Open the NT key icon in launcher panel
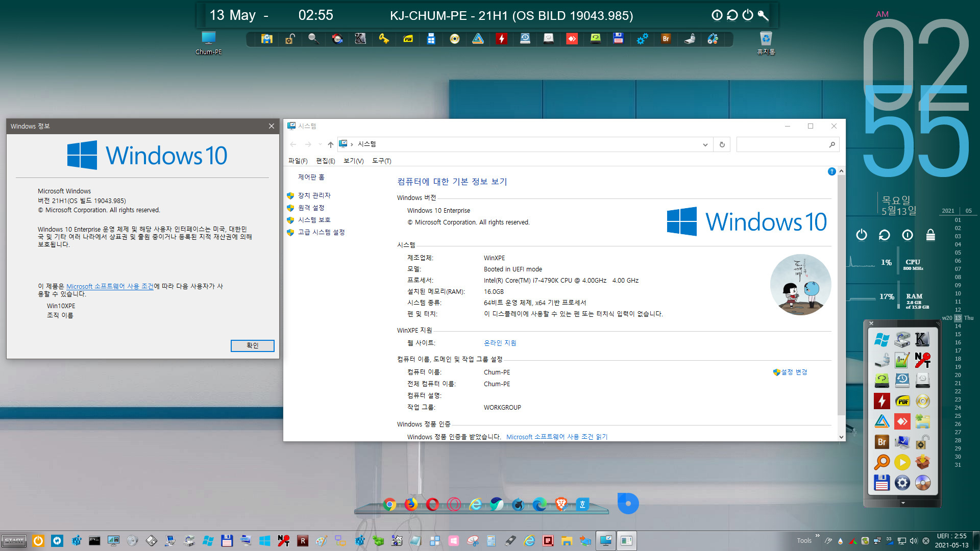This screenshot has width=980, height=551. (x=922, y=360)
